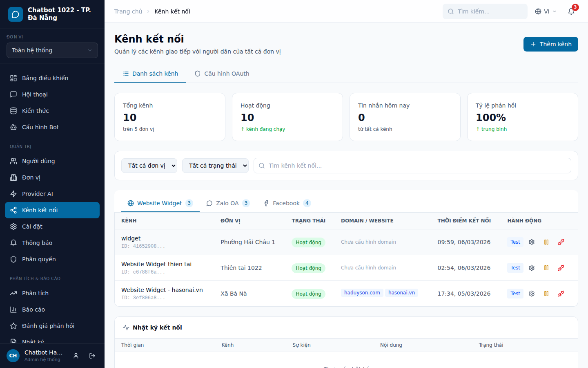Image resolution: width=588 pixels, height=368 pixels.
Task: Disconnect the Website Widget - hasonai.vn channel
Action: [x=561, y=294]
